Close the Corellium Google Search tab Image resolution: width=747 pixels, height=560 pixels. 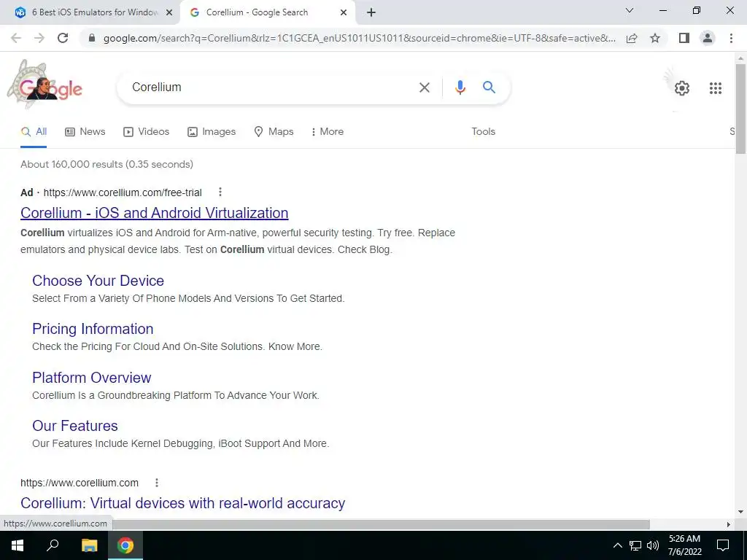coord(344,13)
